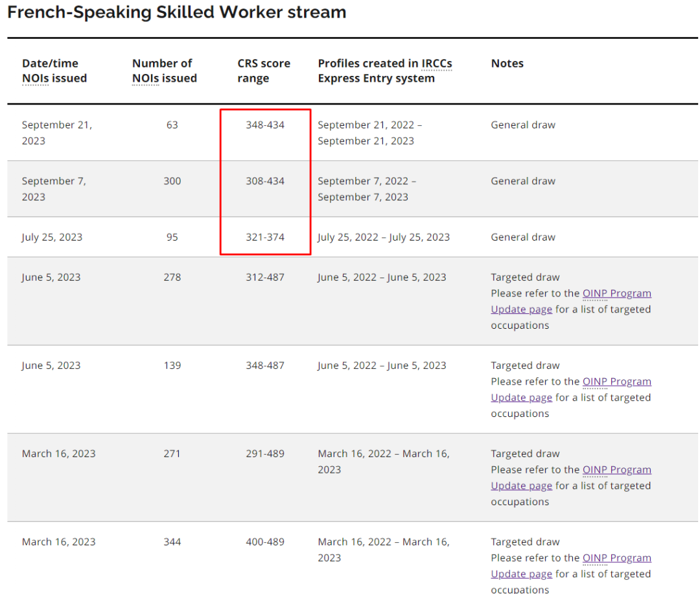Image resolution: width=700 pixels, height=594 pixels.
Task: Select 'June 5, 2023' date in 139 NOIs row
Action: (51, 366)
